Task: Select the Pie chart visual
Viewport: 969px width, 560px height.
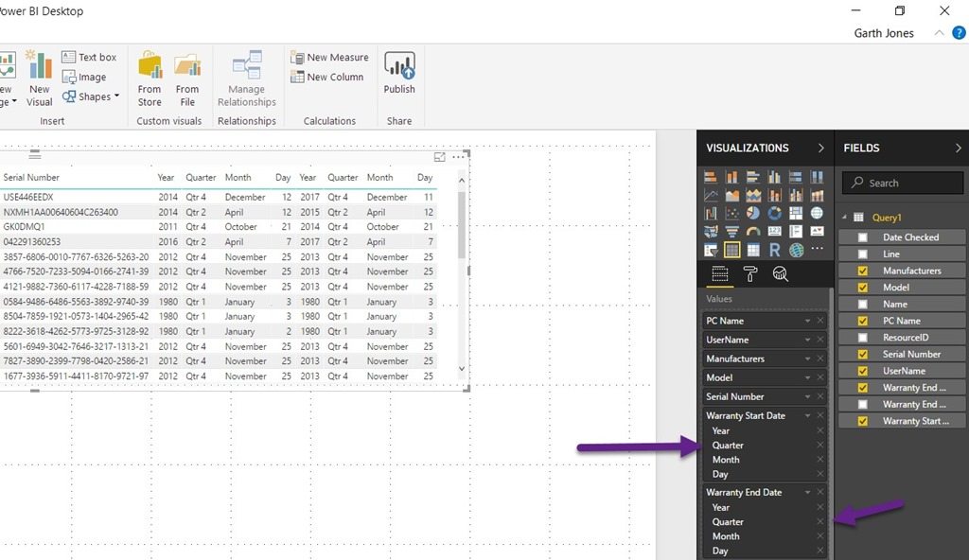Action: click(x=752, y=214)
